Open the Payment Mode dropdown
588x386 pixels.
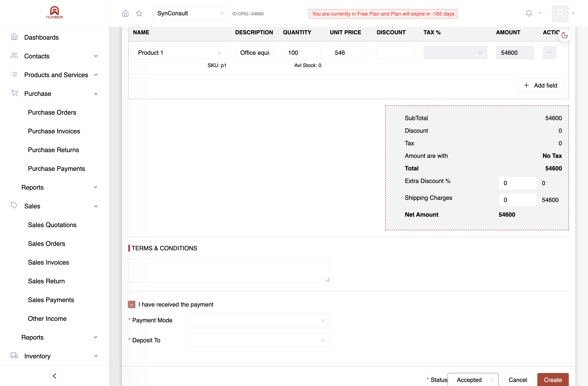coord(259,320)
